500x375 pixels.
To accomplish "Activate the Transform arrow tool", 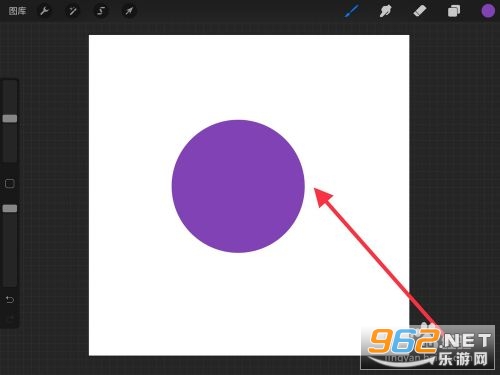I will pyautogui.click(x=129, y=11).
